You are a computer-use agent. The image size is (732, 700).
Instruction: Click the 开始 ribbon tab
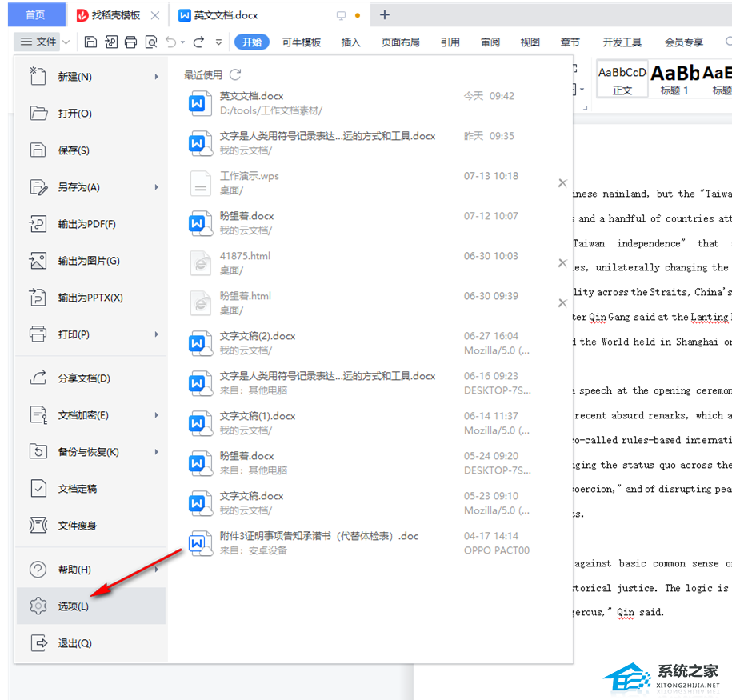pos(252,42)
